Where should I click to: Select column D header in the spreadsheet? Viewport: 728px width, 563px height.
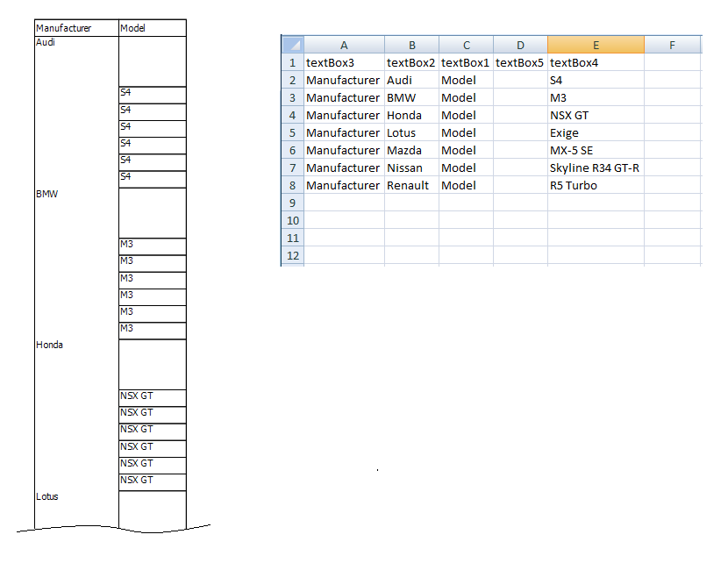[x=520, y=45]
